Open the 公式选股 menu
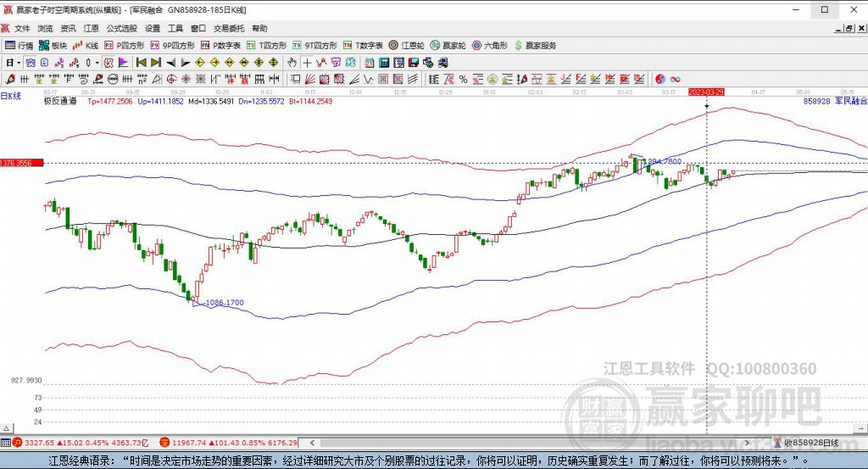 [121, 28]
